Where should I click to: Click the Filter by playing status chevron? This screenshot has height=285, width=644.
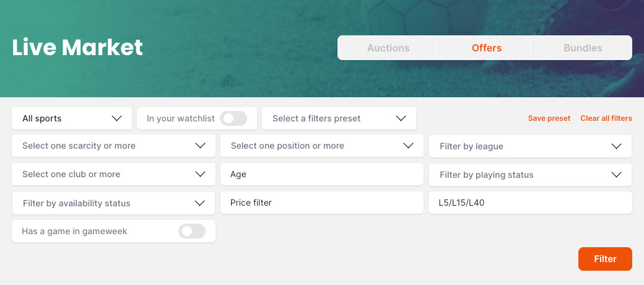(616, 175)
